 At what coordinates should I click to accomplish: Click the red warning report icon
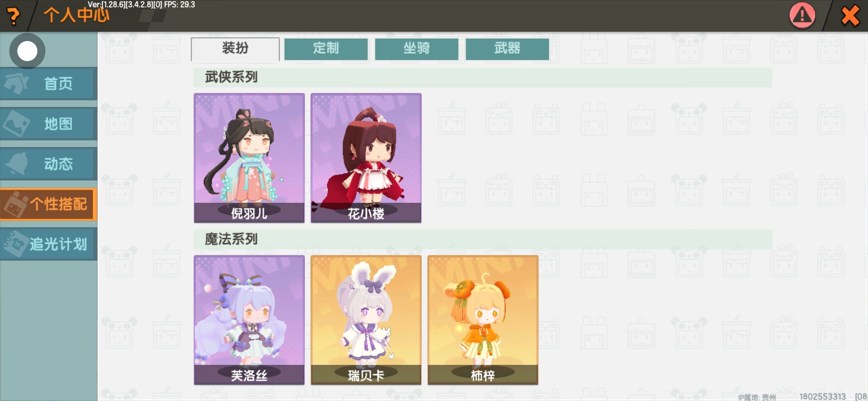[x=802, y=16]
